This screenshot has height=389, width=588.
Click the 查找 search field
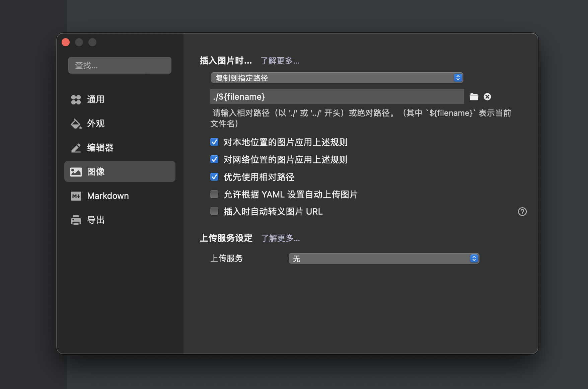click(120, 65)
